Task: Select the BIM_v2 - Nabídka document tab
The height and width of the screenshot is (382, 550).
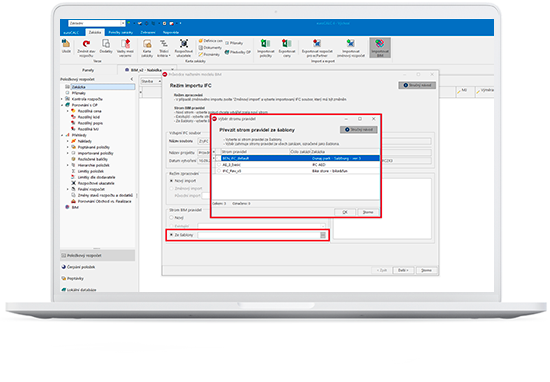Action: [x=147, y=70]
